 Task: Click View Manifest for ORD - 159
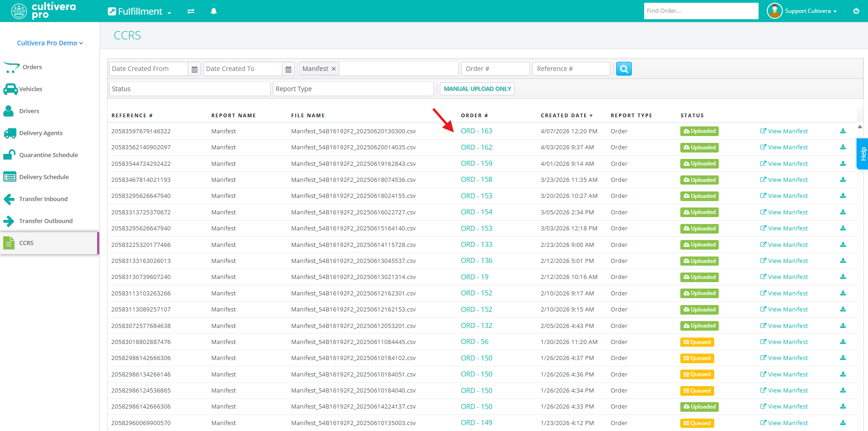click(784, 164)
